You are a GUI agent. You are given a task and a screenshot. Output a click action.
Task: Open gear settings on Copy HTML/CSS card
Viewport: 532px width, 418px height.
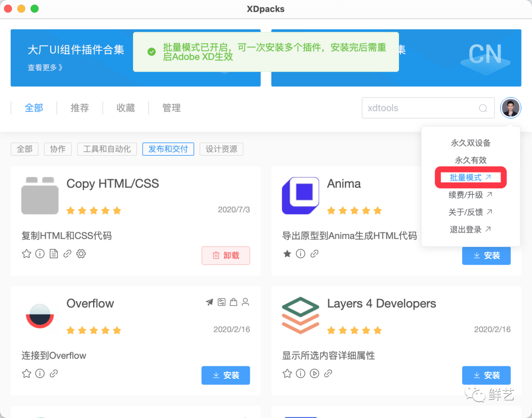pyautogui.click(x=81, y=254)
